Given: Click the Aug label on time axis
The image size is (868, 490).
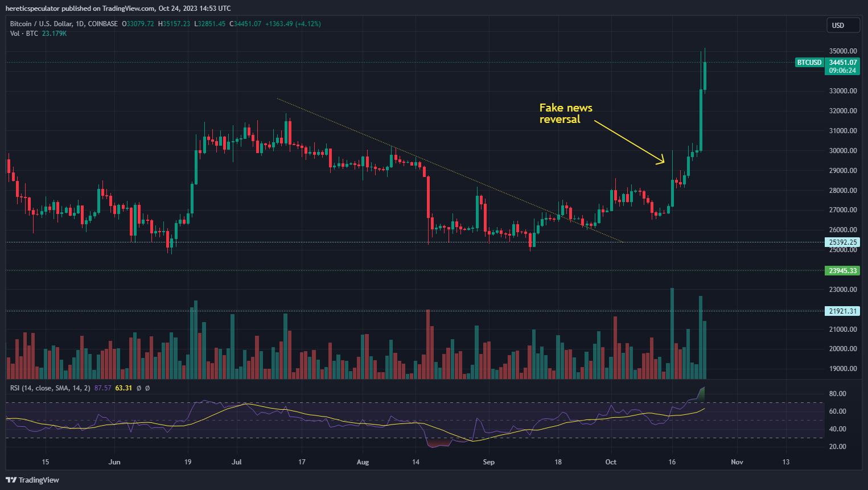Looking at the screenshot, I should 363,462.
